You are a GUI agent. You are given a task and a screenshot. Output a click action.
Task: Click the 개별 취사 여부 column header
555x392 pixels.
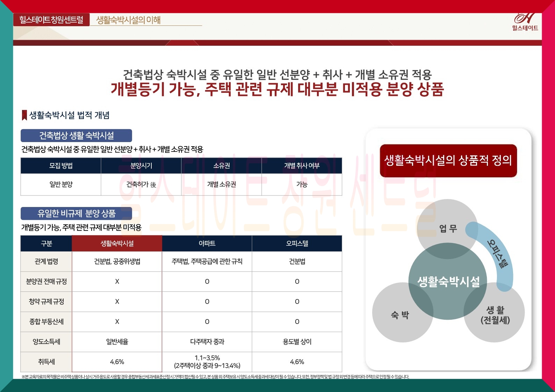pos(302,165)
